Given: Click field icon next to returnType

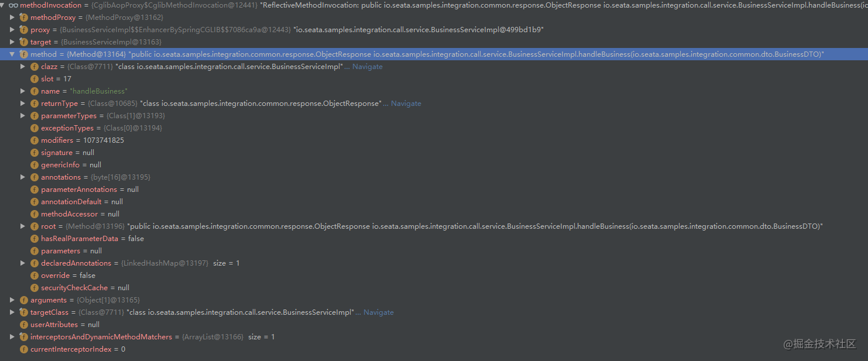Looking at the screenshot, I should pyautogui.click(x=34, y=103).
